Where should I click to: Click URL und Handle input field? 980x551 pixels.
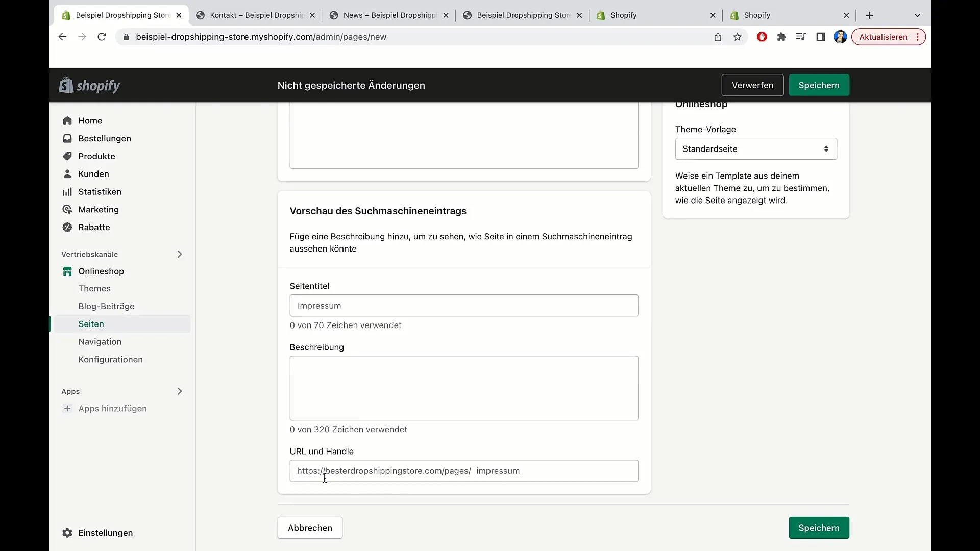pyautogui.click(x=463, y=470)
